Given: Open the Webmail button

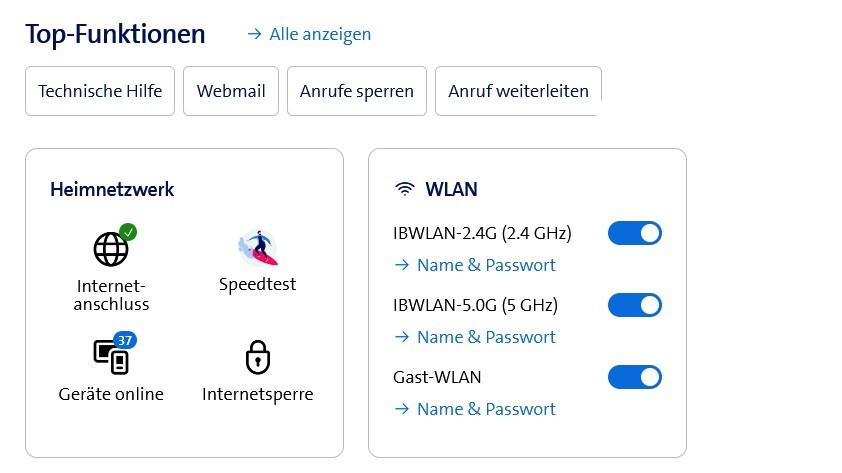Looking at the screenshot, I should pyautogui.click(x=231, y=91).
